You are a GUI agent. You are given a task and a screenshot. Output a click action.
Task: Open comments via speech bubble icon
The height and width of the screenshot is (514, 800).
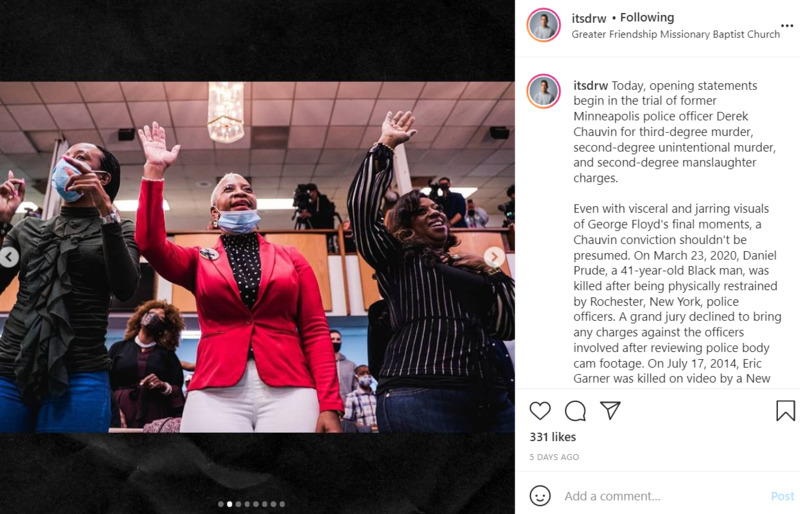(575, 410)
